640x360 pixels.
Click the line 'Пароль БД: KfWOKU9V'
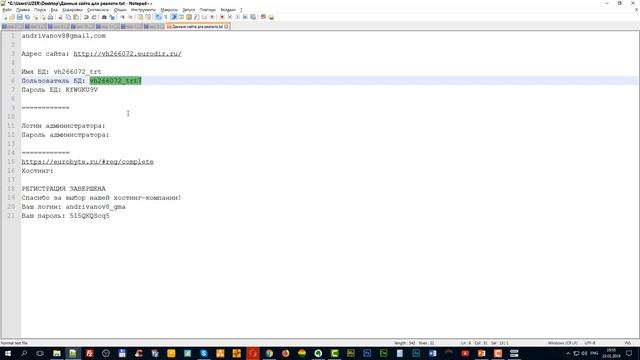point(60,90)
